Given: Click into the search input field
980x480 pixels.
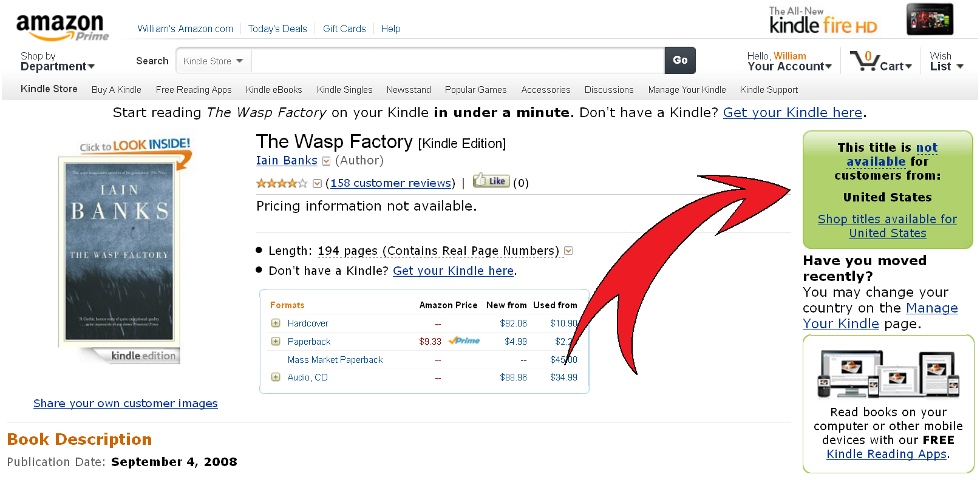Looking at the screenshot, I should coord(458,61).
